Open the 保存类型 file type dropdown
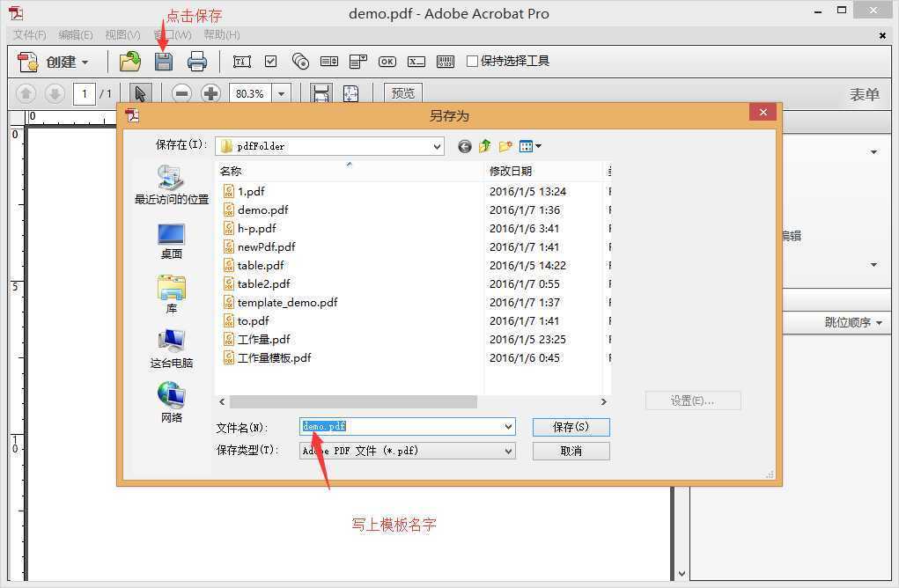The image size is (899, 588). [x=407, y=451]
